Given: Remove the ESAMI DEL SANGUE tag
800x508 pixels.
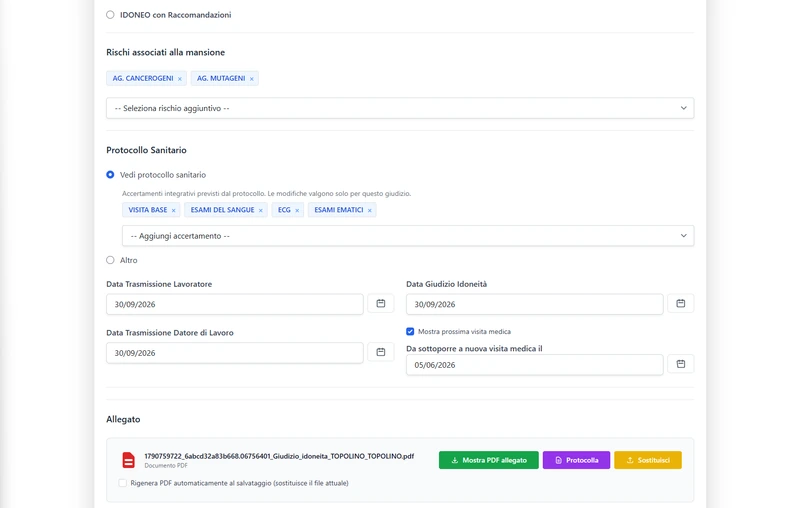Looking at the screenshot, I should coord(261,210).
